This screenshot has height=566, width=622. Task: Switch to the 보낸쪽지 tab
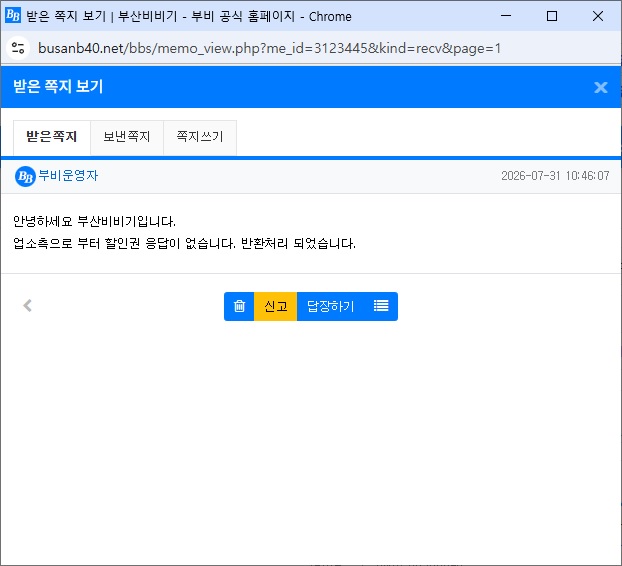pyautogui.click(x=127, y=137)
